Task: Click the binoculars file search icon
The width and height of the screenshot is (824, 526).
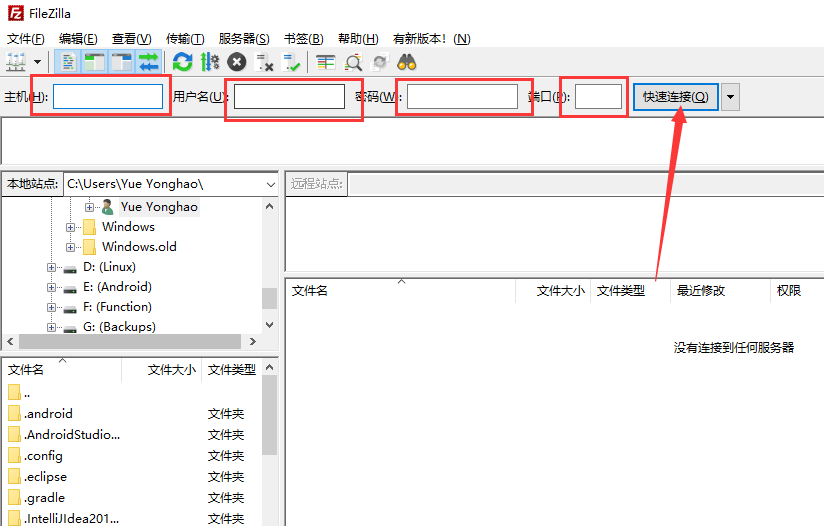Action: pyautogui.click(x=407, y=63)
